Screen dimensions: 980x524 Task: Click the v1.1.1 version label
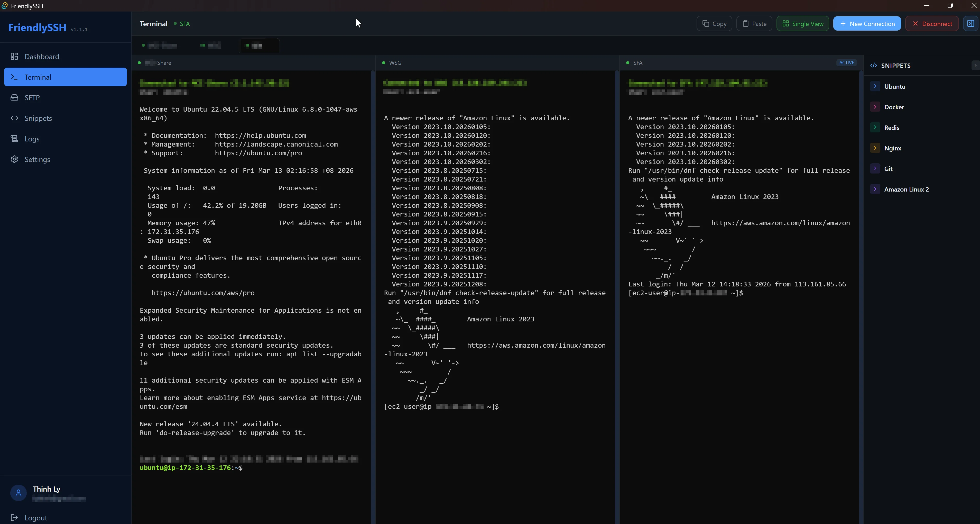(x=79, y=29)
